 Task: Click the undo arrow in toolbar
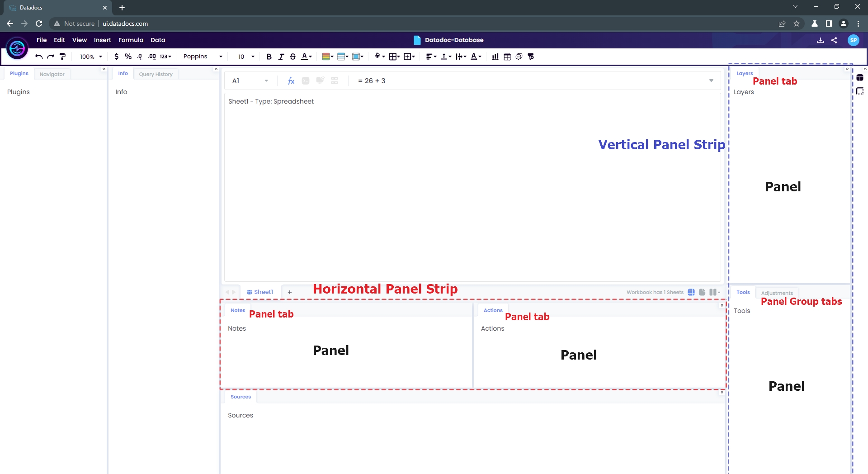click(39, 57)
